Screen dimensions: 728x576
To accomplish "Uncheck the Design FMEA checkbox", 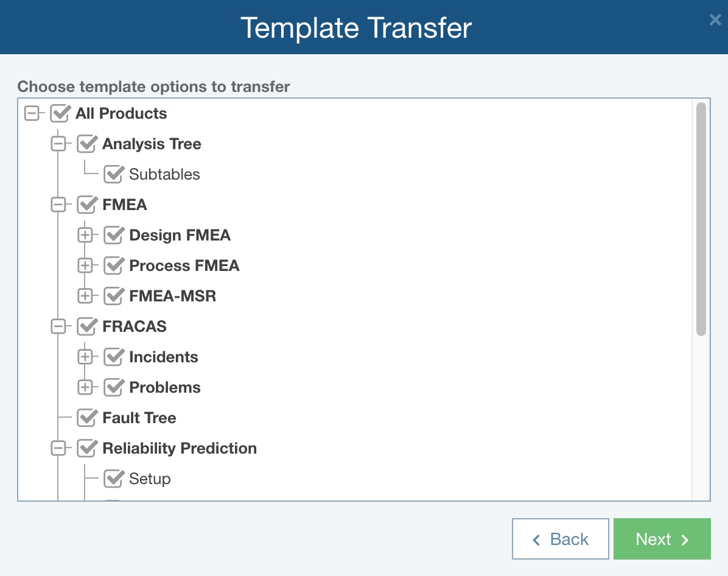I will pyautogui.click(x=114, y=236).
